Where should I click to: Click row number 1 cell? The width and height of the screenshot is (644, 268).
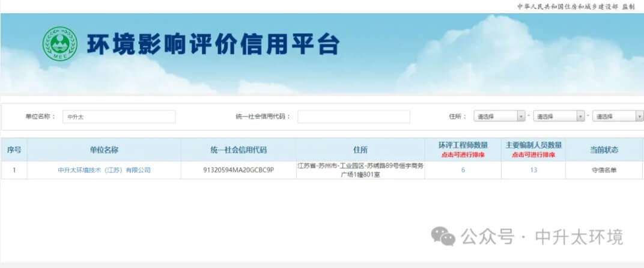(x=14, y=170)
